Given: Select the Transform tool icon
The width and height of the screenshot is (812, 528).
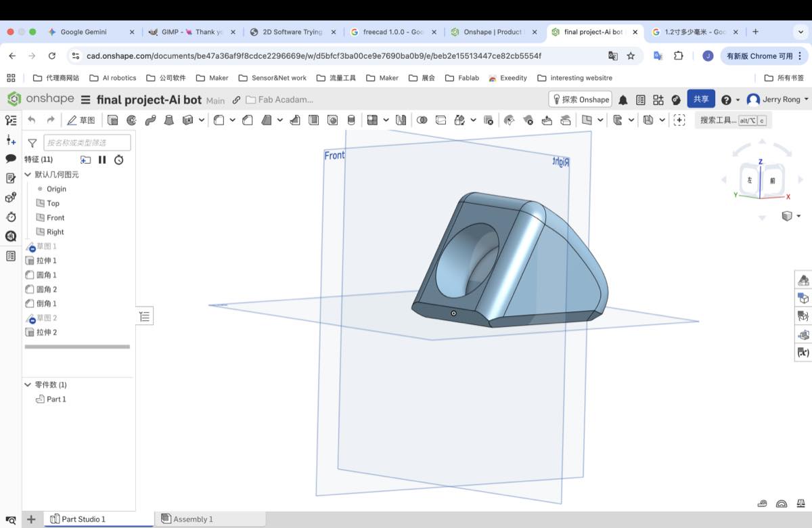Looking at the screenshot, I should (459, 120).
